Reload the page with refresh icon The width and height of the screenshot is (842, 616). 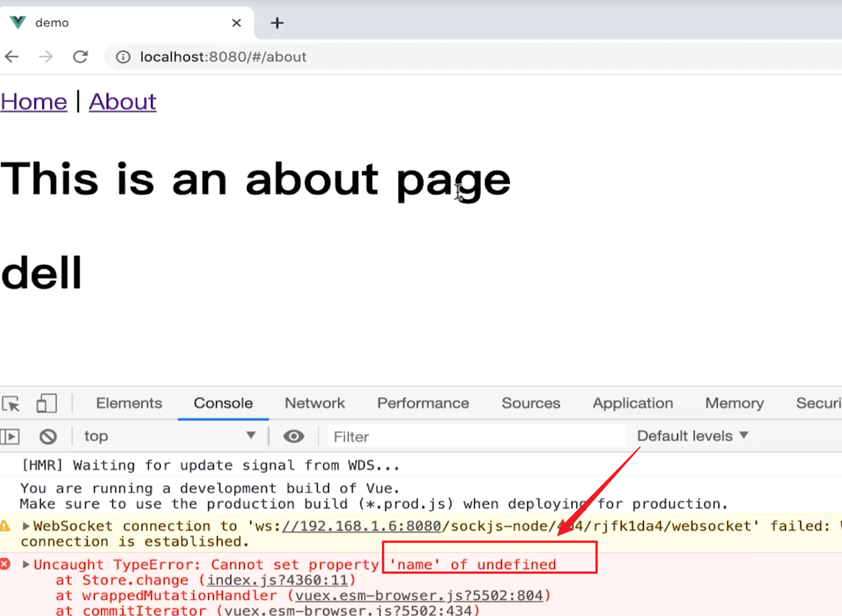click(80, 57)
